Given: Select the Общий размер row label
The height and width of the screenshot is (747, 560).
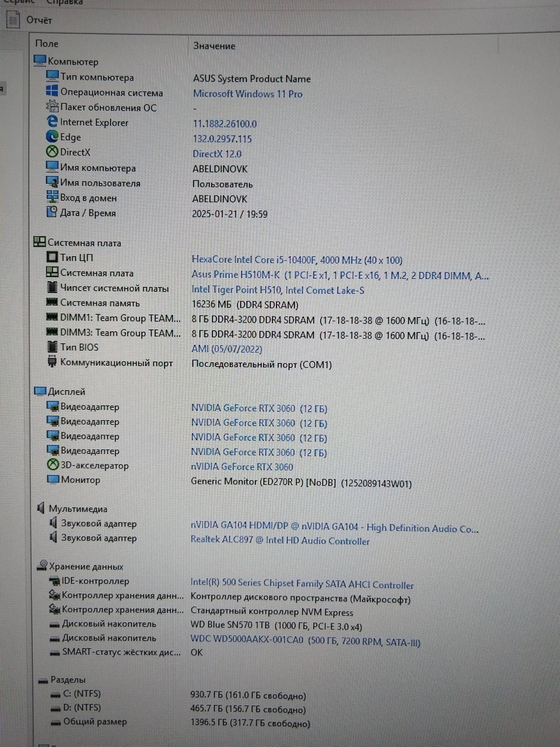Looking at the screenshot, I should pyautogui.click(x=95, y=722).
